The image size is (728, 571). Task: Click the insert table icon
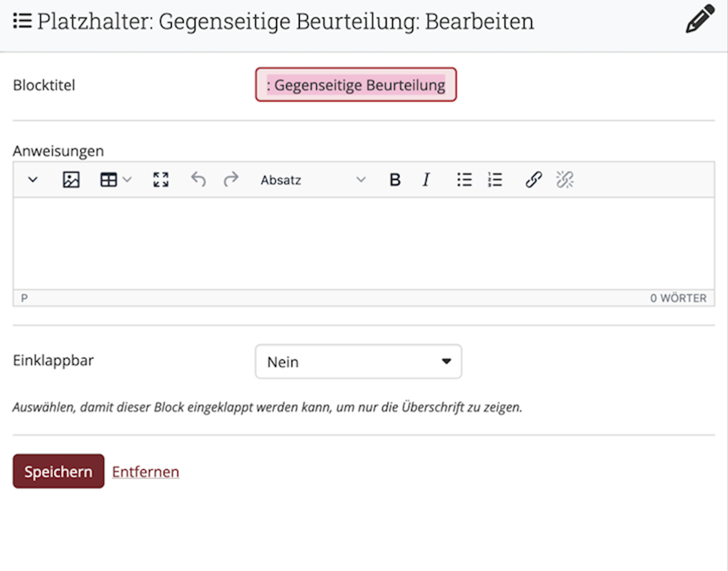pos(108,180)
